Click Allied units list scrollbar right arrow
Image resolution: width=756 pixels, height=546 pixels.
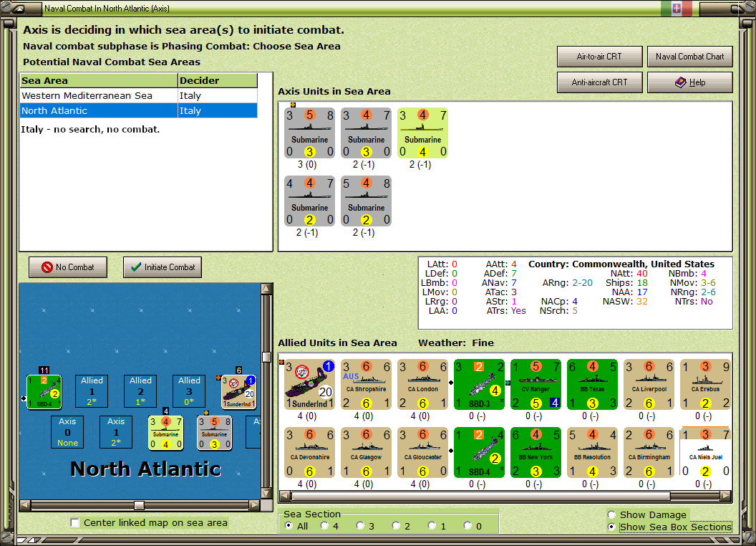(x=726, y=496)
